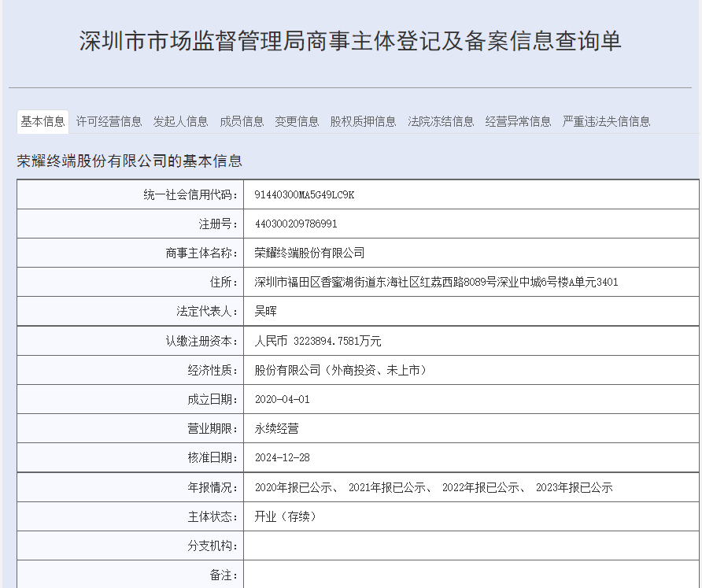
Task: Select the 发起人信息 tab
Action: [x=181, y=121]
